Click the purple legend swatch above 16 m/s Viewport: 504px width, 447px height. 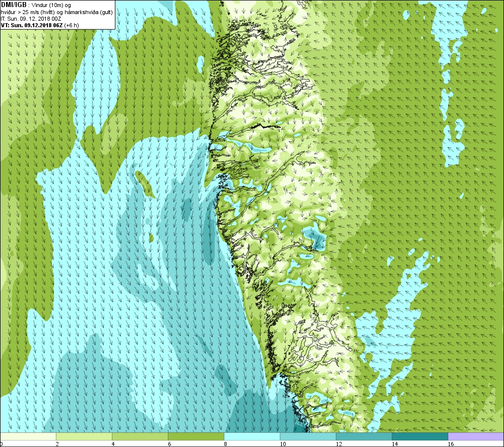476,436
